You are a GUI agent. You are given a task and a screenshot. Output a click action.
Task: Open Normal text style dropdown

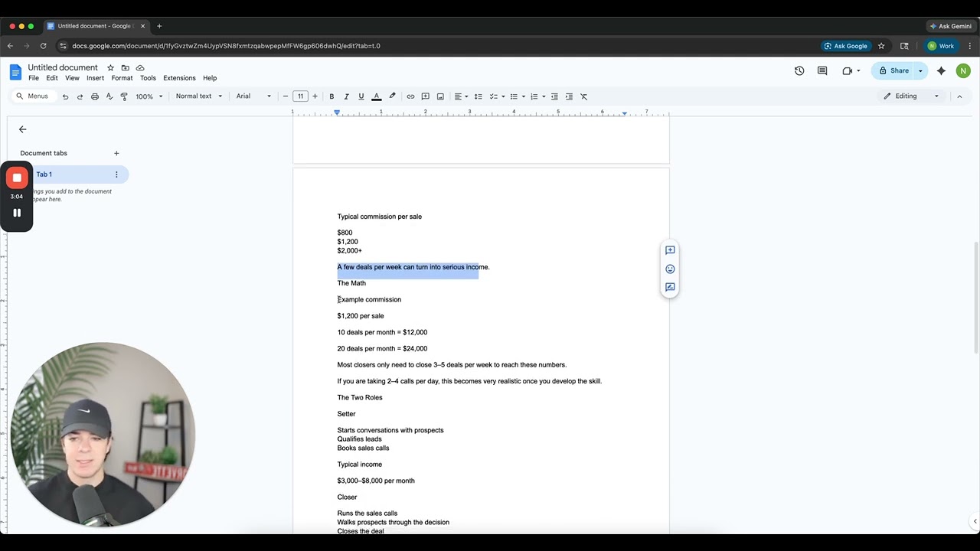pyautogui.click(x=199, y=96)
